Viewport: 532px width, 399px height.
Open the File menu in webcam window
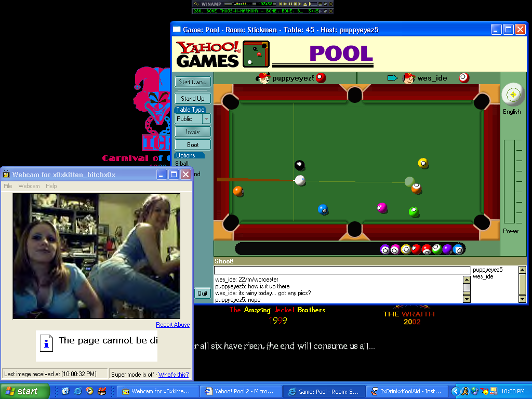(8, 186)
